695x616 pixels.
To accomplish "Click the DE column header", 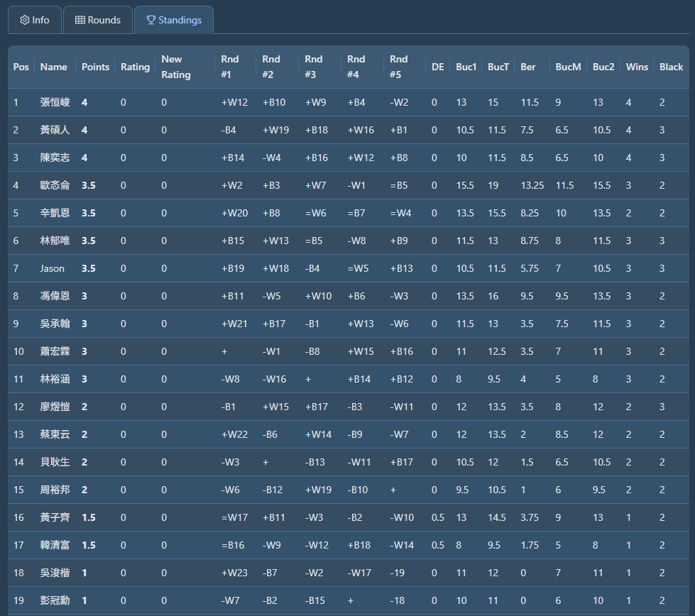I will pos(438,67).
